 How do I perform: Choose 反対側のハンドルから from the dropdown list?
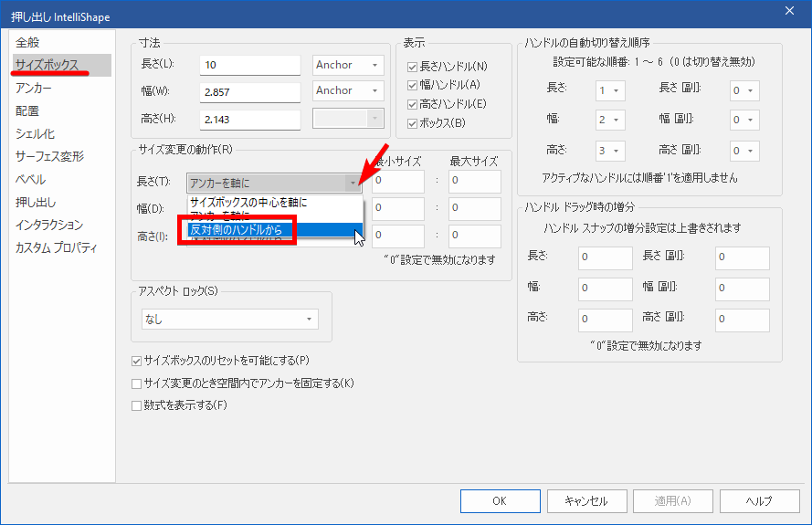236,229
